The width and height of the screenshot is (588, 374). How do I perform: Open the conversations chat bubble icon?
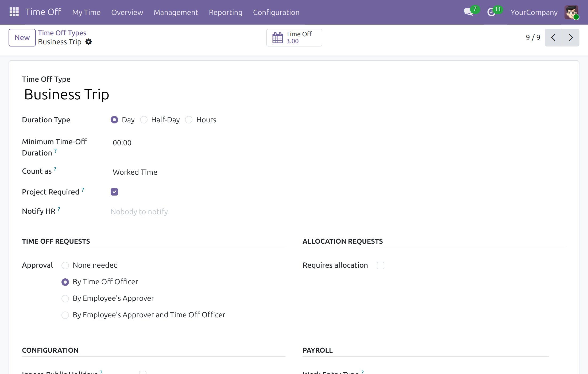(468, 12)
